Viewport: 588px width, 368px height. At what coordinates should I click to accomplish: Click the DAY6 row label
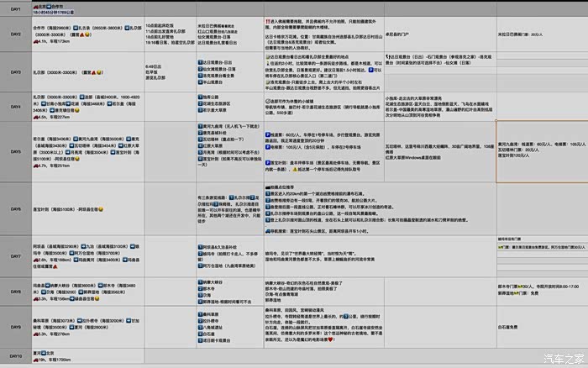pyautogui.click(x=14, y=209)
